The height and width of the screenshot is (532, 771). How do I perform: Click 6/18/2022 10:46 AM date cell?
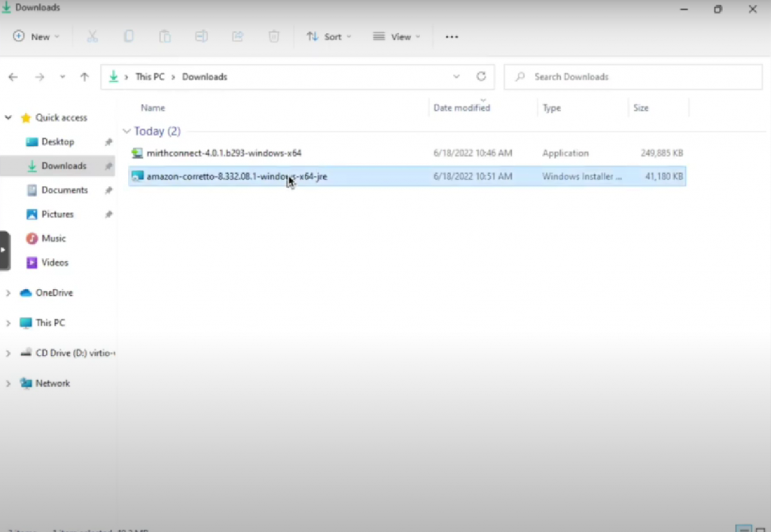click(473, 154)
